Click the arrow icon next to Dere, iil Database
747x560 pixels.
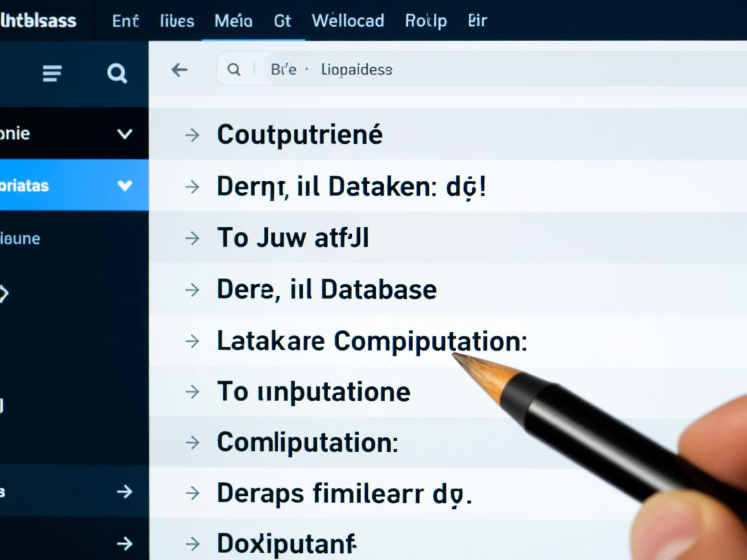192,289
